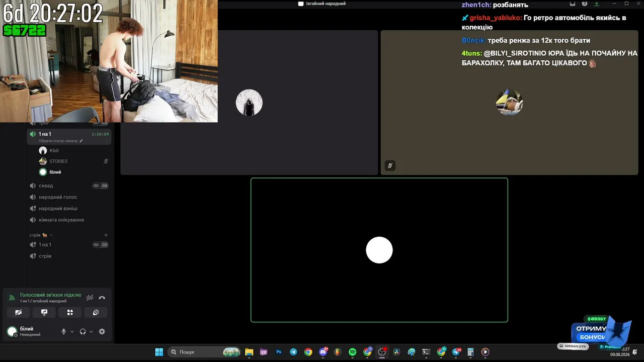The image size is (644, 362).
Task: Join the 'народний голос' voice channel
Action: click(x=69, y=197)
